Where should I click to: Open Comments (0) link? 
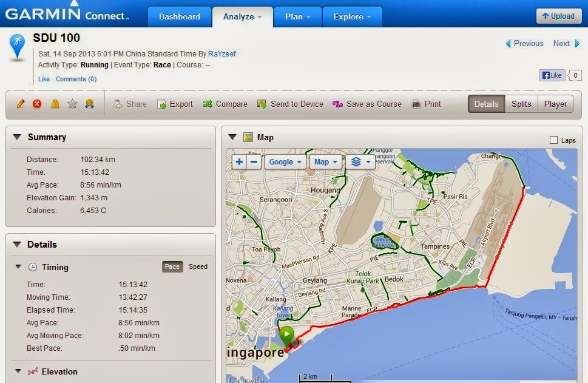(76, 79)
